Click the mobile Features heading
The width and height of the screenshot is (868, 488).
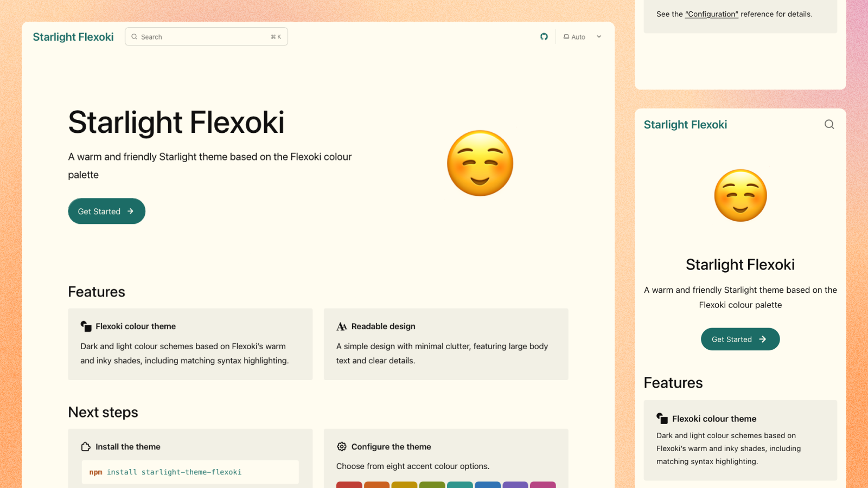coord(673,383)
